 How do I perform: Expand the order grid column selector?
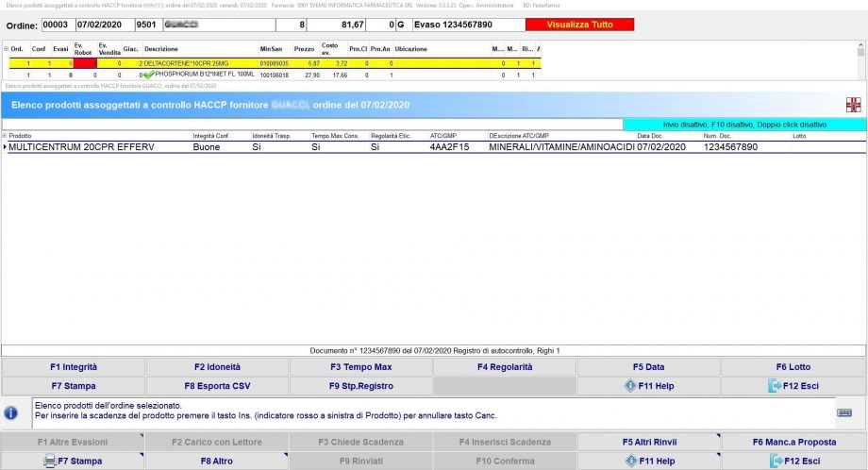point(6,49)
